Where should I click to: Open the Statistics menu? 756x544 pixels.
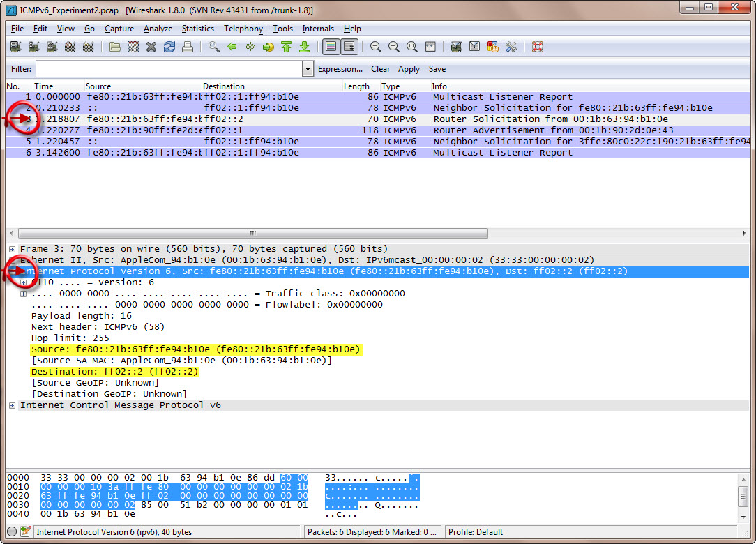197,29
